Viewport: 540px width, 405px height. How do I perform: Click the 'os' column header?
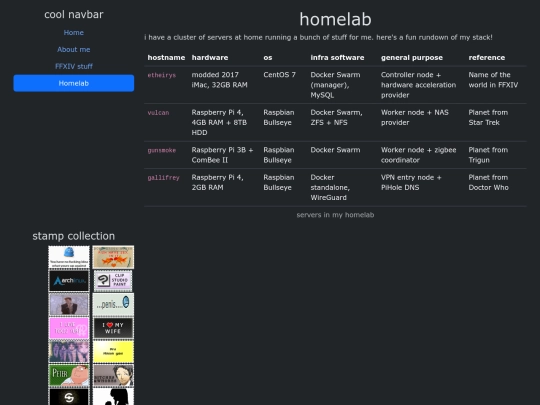pos(268,58)
